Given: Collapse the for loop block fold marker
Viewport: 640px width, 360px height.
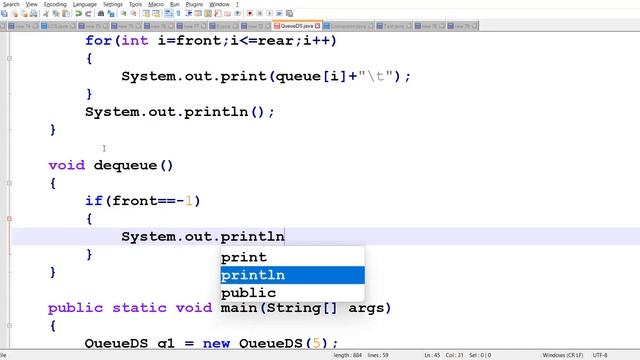Looking at the screenshot, I should coord(9,58).
